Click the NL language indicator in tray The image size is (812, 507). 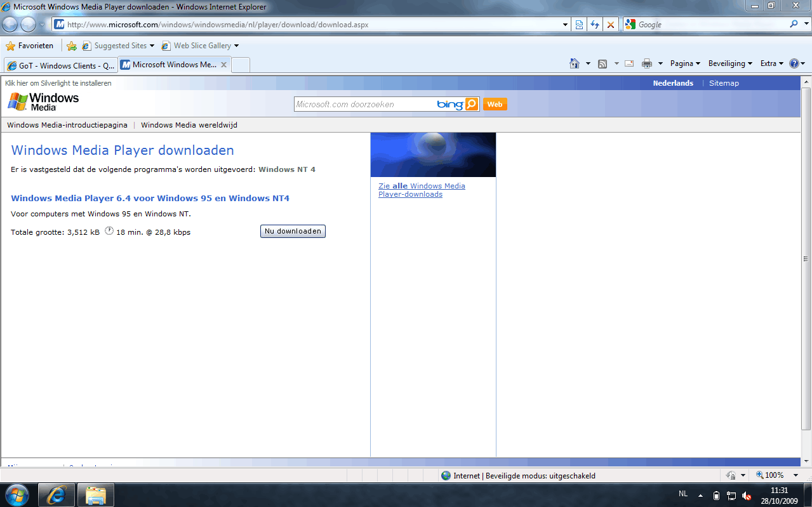(683, 494)
